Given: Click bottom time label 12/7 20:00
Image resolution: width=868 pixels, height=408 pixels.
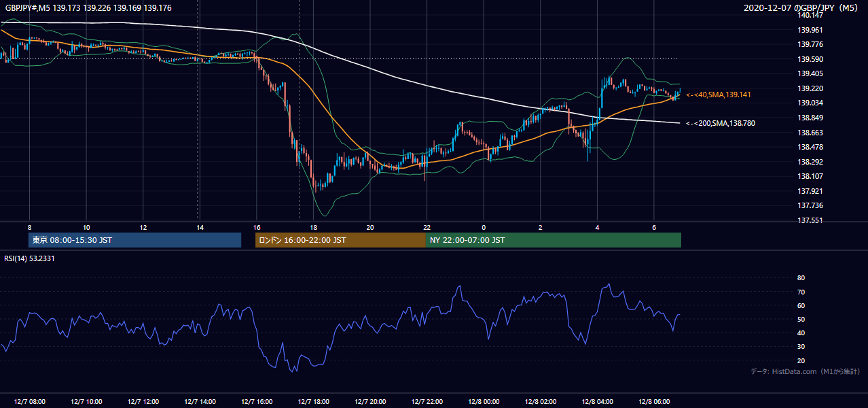Looking at the screenshot, I should (x=369, y=401).
